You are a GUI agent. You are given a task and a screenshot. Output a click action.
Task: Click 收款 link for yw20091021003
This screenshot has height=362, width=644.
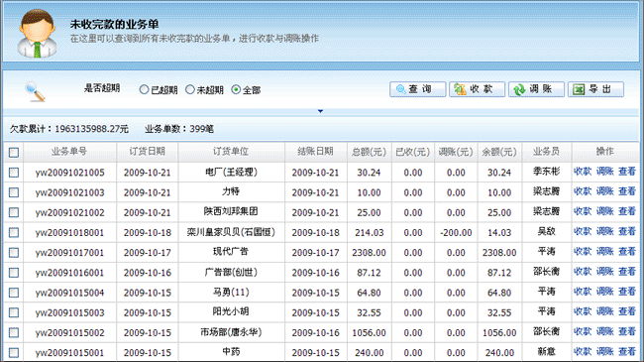pyautogui.click(x=583, y=191)
